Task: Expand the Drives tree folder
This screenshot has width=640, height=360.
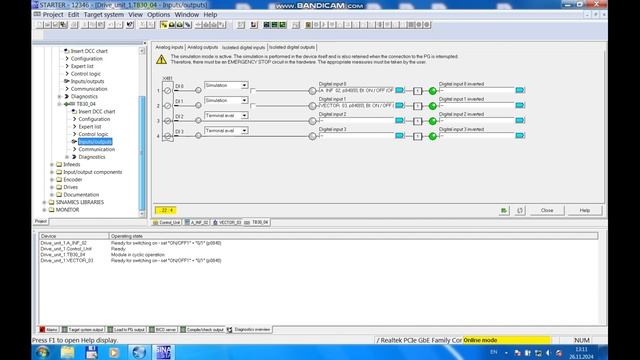Action: [52, 187]
